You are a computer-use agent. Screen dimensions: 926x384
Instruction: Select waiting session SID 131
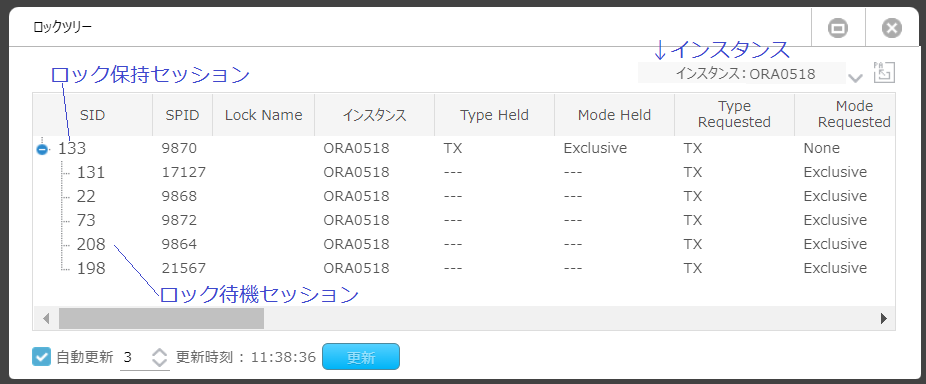point(464,173)
